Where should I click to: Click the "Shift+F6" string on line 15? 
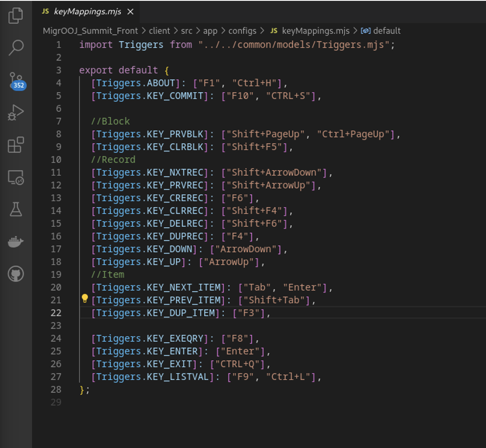[x=254, y=224]
